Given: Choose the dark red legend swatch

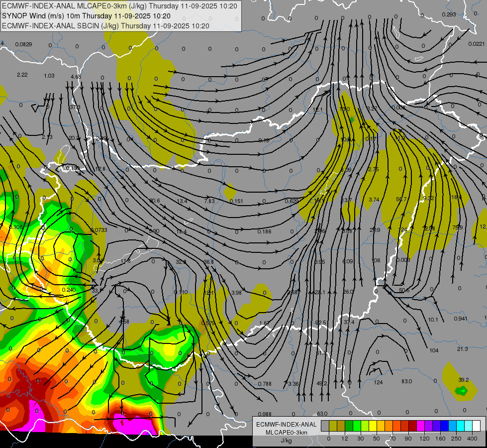Looking at the screenshot, I should [413, 426].
